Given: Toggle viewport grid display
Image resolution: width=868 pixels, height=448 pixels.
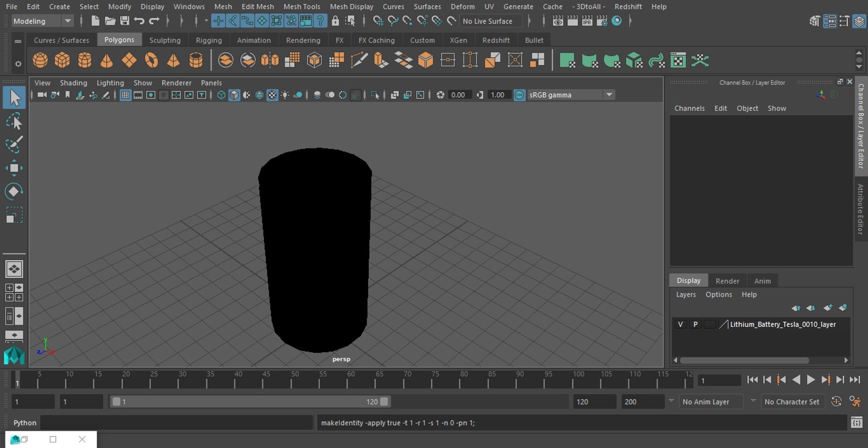Looking at the screenshot, I should pos(125,95).
